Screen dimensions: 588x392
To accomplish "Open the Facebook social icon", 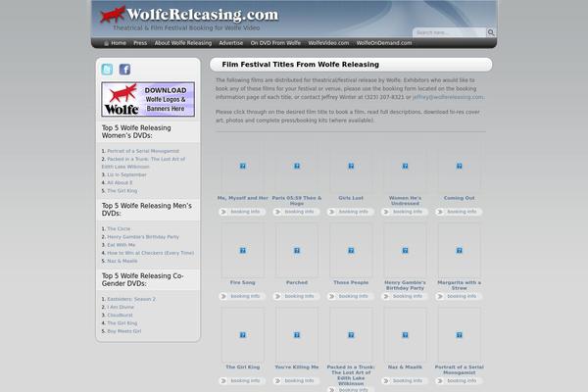I will point(124,70).
